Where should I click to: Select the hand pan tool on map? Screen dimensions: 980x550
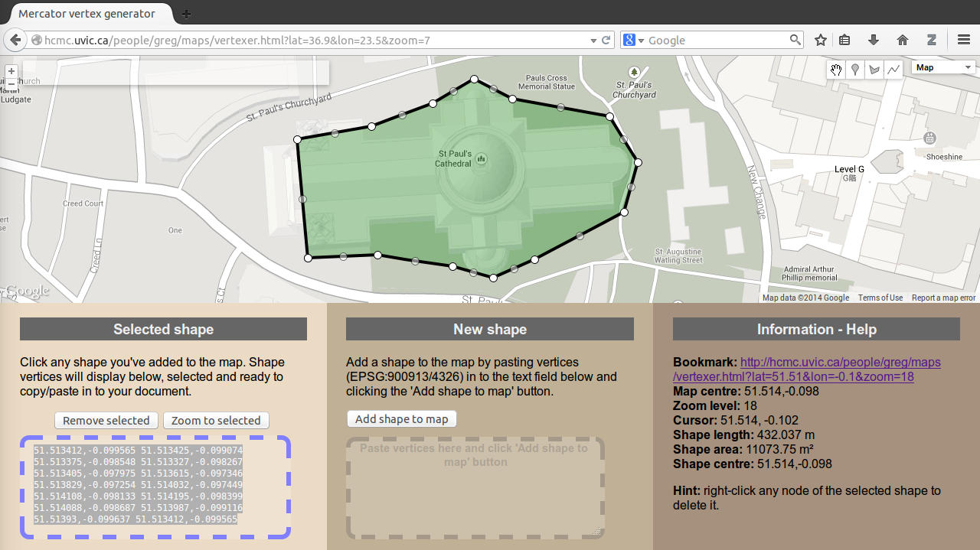point(835,69)
